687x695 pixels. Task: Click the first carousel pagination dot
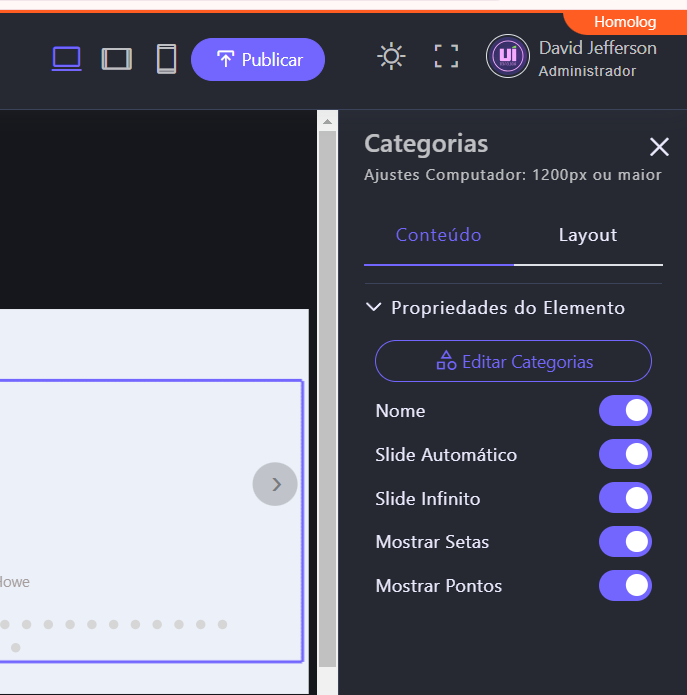coord(5,624)
